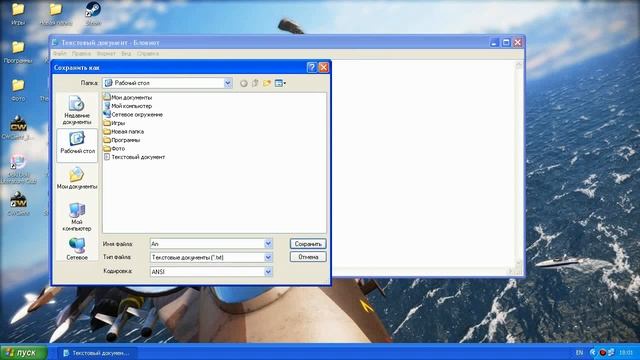This screenshot has height=360, width=640.
Task: Select Новая папка in the file list
Action: pyautogui.click(x=124, y=131)
